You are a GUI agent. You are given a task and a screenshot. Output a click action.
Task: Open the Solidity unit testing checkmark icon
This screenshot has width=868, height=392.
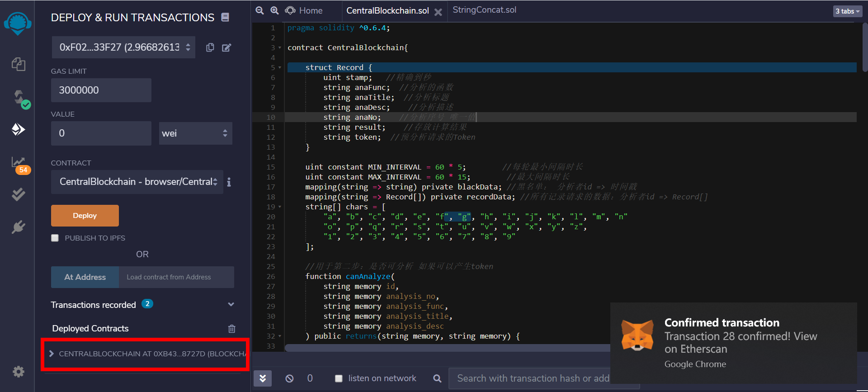pos(18,194)
